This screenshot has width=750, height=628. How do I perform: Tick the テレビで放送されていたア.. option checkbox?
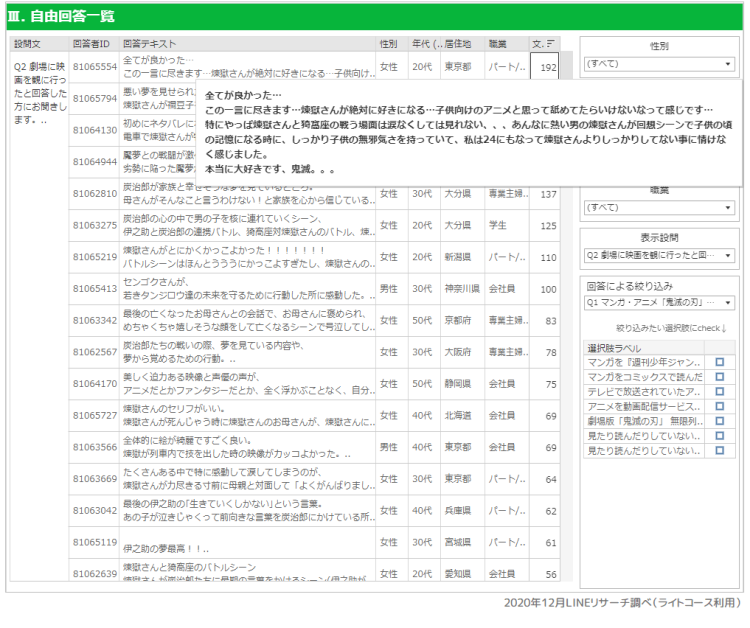(x=718, y=390)
